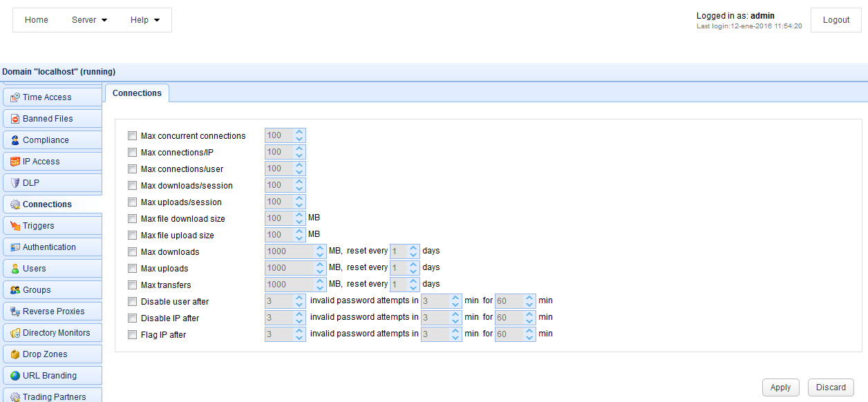The image size is (868, 402).
Task: Apply the connection settings
Action: (780, 387)
